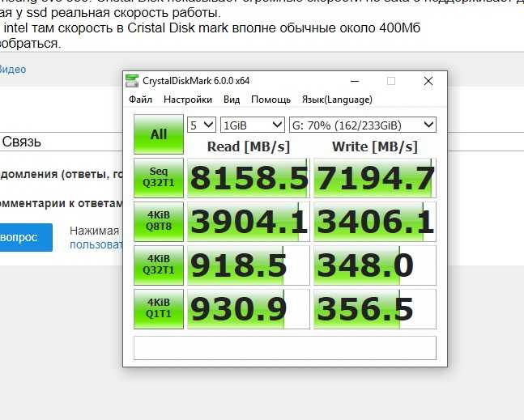Maximize the CrystalDiskMark window
524x420 pixels.
(x=391, y=81)
